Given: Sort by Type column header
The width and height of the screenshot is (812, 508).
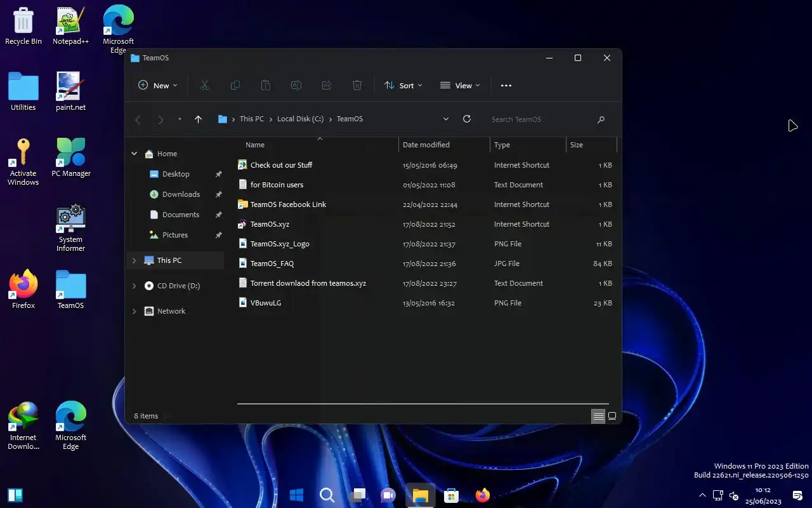Looking at the screenshot, I should 528,145.
